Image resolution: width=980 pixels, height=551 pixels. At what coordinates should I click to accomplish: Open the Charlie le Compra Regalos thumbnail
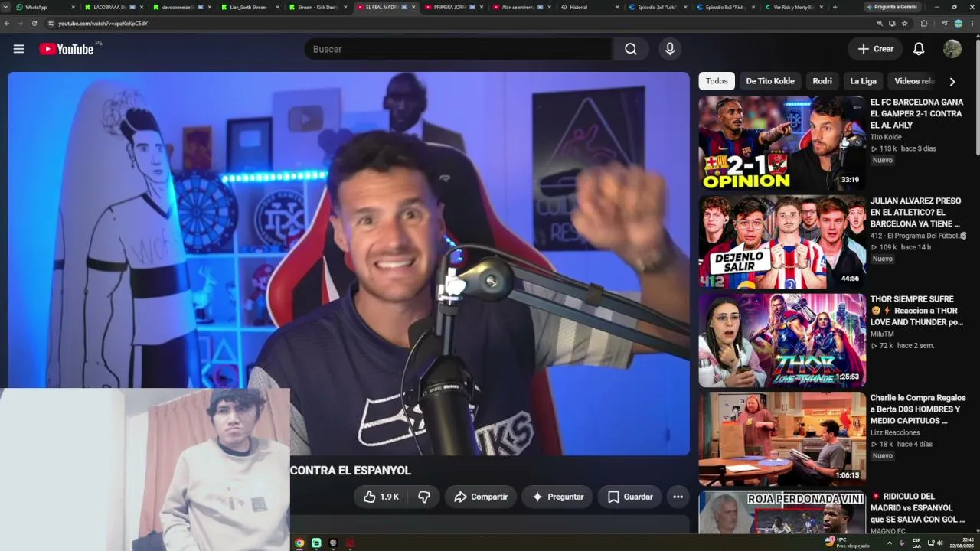point(782,439)
